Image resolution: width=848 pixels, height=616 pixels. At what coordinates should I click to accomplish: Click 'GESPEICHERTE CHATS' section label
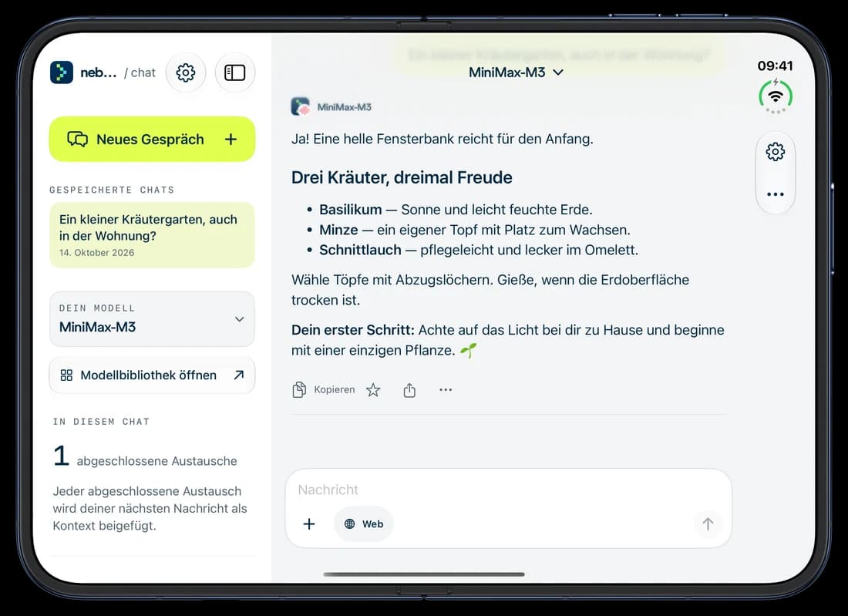click(112, 190)
